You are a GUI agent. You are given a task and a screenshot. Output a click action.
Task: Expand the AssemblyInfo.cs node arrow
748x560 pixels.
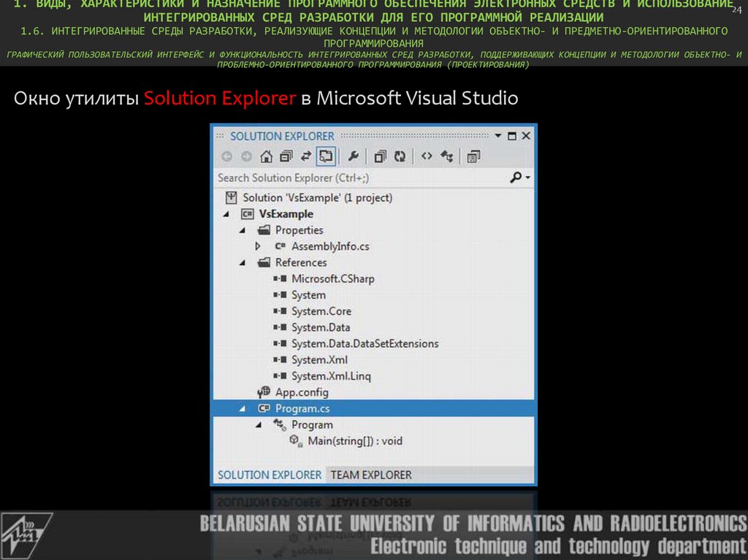pos(258,247)
